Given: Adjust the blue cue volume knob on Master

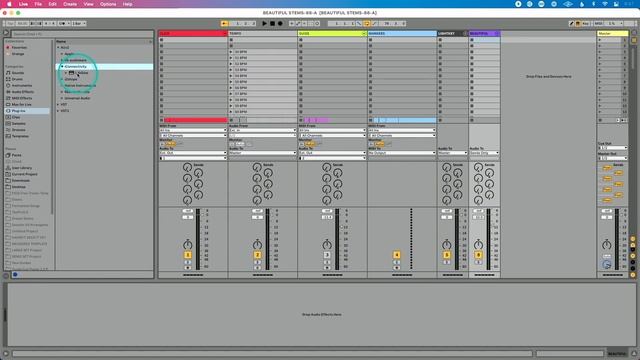Looking at the screenshot, I should click(607, 264).
